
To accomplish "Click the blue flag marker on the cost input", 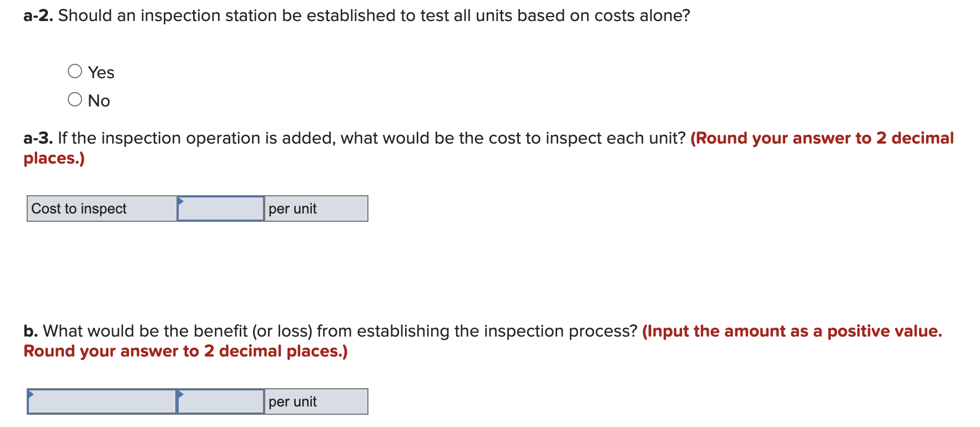I will pyautogui.click(x=180, y=201).
